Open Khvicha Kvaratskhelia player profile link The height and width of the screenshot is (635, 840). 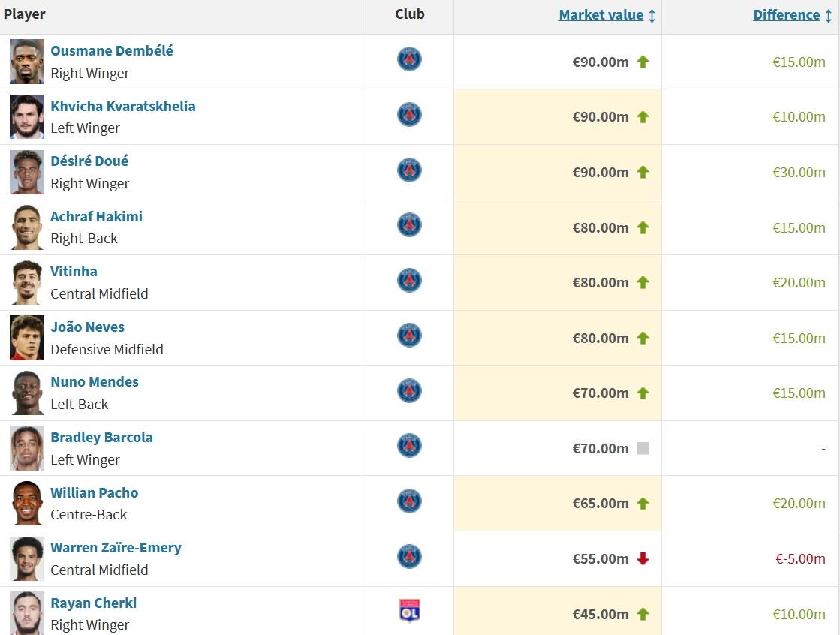[x=122, y=106]
